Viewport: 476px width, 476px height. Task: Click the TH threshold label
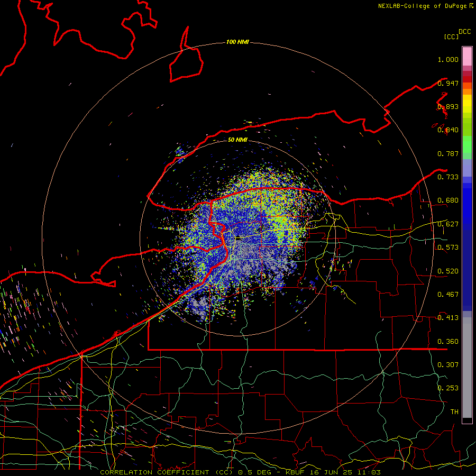point(454,411)
